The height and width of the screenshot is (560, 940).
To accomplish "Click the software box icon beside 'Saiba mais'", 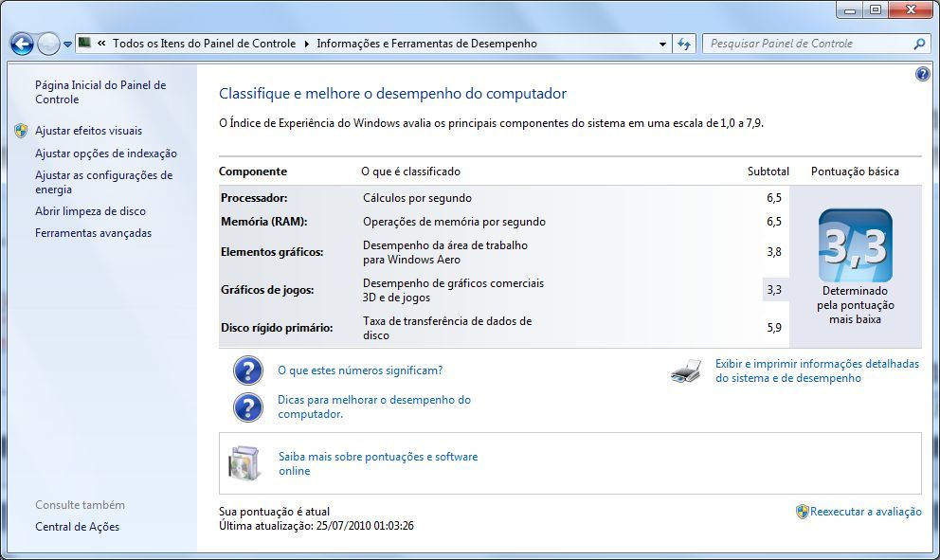I will (244, 463).
